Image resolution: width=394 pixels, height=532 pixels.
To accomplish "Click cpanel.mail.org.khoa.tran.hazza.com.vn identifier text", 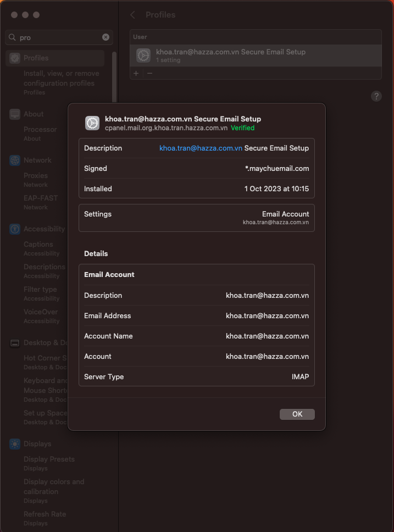I will pos(166,128).
